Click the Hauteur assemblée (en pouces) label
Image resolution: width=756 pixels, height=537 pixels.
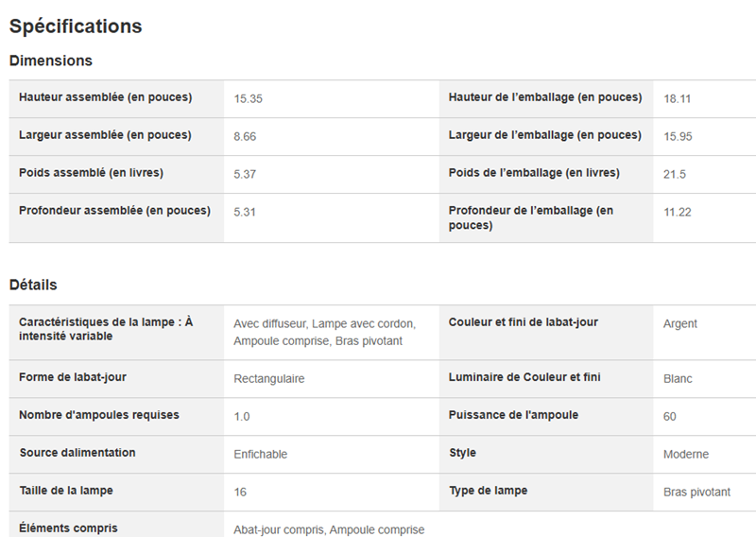click(106, 97)
